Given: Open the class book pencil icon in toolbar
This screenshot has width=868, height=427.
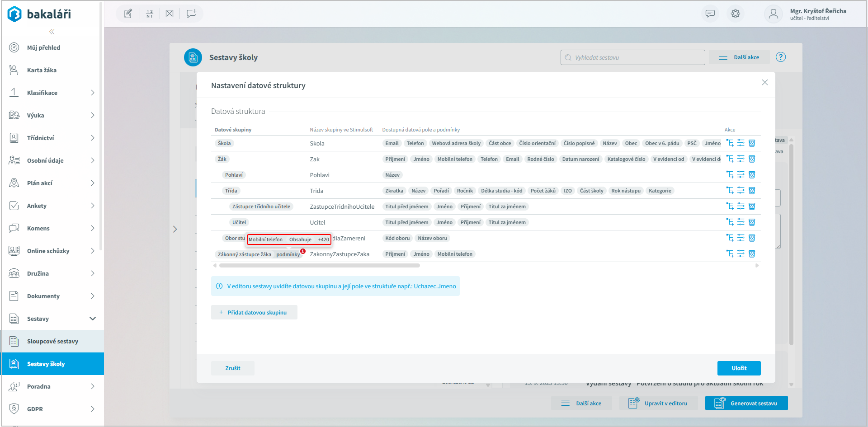Looking at the screenshot, I should [x=128, y=14].
